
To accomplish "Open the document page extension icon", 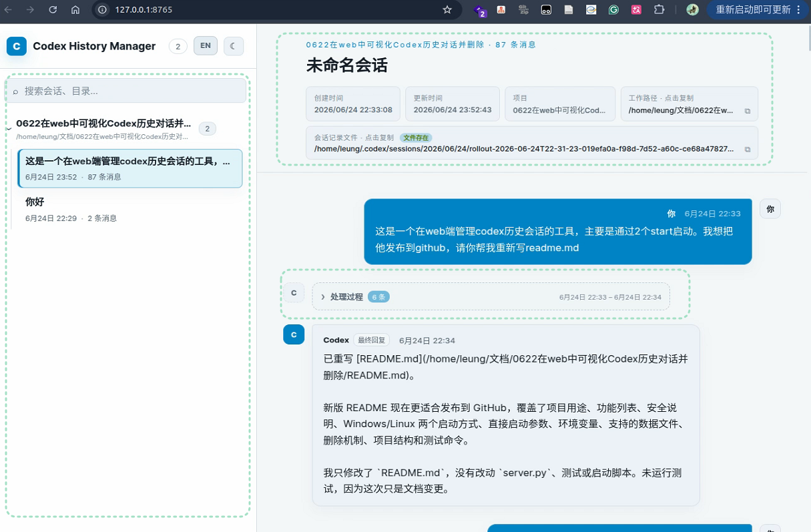I will tap(569, 10).
